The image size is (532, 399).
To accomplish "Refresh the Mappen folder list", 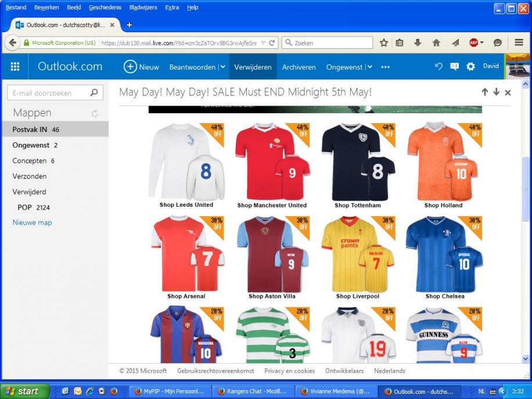I will tap(95, 114).
